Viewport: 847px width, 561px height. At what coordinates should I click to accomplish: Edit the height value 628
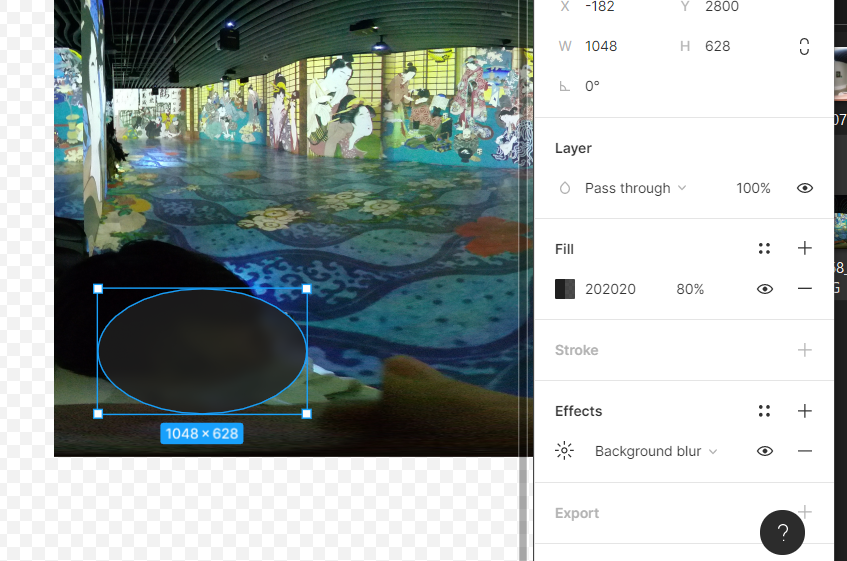pyautogui.click(x=717, y=46)
